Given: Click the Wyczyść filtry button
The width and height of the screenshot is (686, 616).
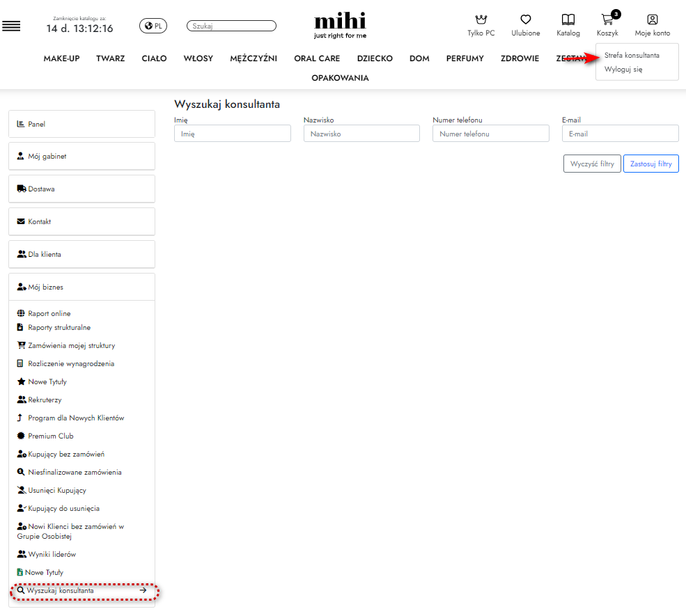Looking at the screenshot, I should pyautogui.click(x=591, y=164).
